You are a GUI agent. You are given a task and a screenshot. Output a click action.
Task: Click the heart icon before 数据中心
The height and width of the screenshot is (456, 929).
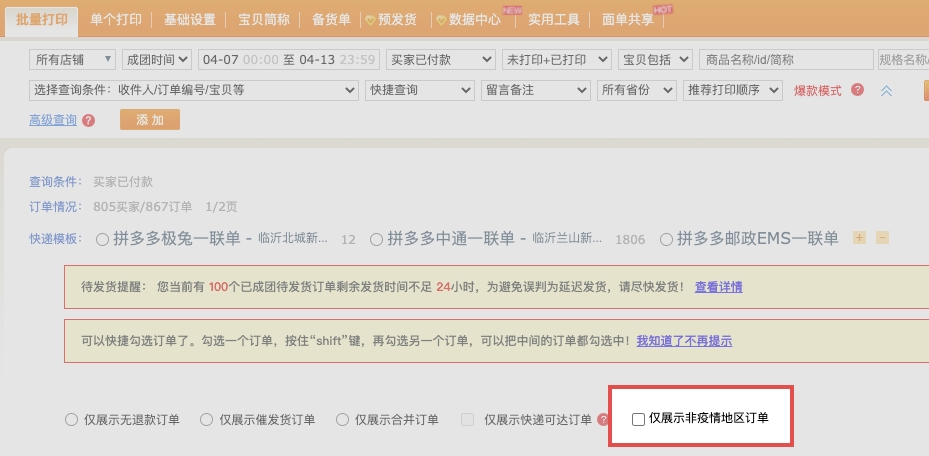(441, 20)
